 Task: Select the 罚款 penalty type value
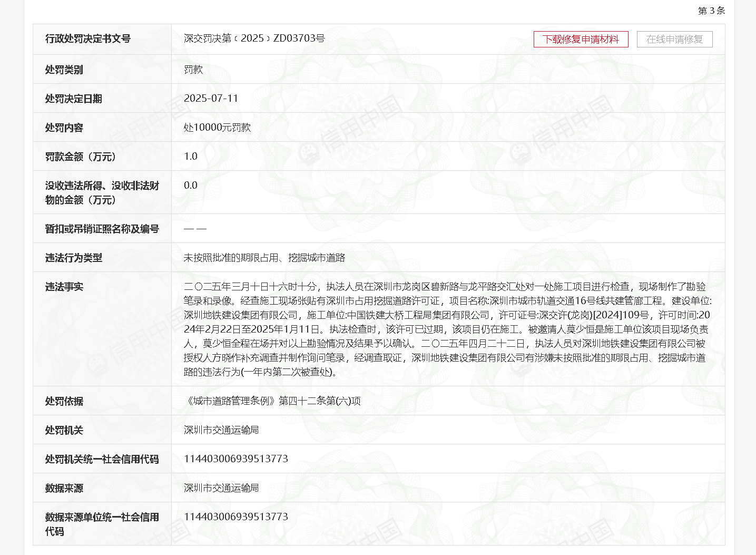coord(193,70)
